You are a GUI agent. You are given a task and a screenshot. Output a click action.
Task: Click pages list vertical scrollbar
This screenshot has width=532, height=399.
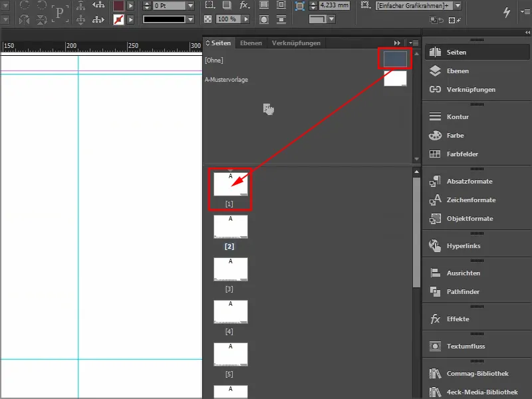[417, 232]
